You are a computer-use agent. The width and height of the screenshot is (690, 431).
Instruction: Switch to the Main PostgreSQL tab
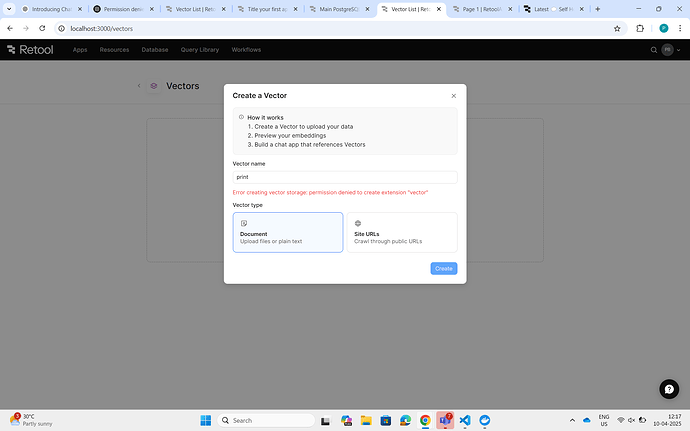click(x=339, y=9)
